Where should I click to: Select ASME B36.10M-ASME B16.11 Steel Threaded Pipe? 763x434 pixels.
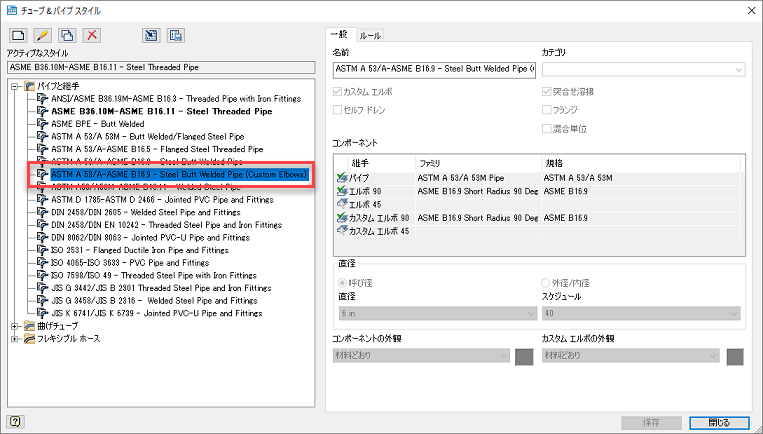[x=162, y=111]
